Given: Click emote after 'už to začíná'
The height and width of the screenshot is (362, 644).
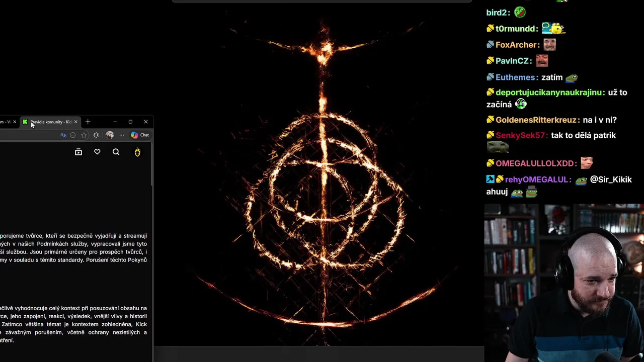Looking at the screenshot, I should (521, 104).
